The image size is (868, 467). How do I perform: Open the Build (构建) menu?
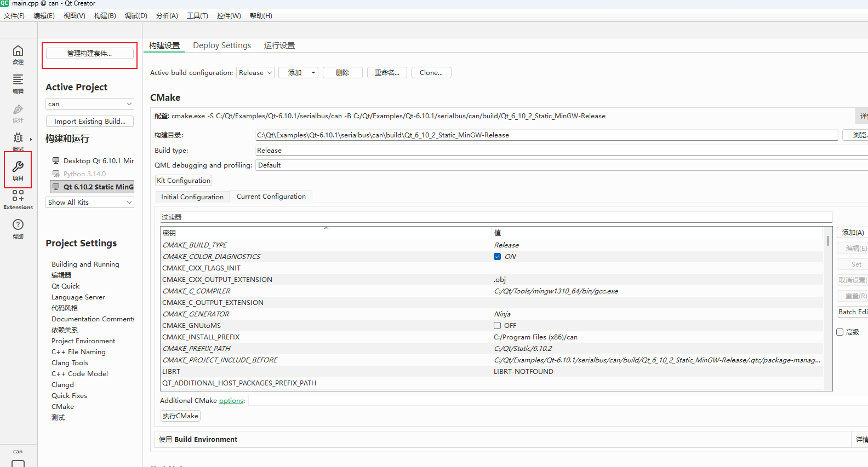coord(105,15)
